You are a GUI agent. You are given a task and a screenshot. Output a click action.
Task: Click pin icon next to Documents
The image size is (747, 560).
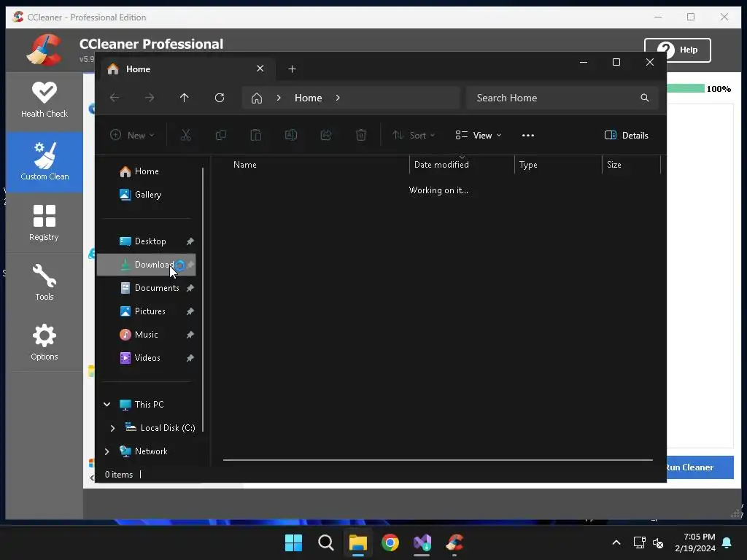[190, 288]
